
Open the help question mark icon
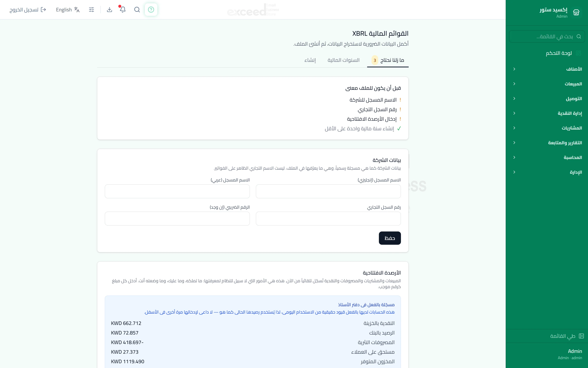coord(151,10)
